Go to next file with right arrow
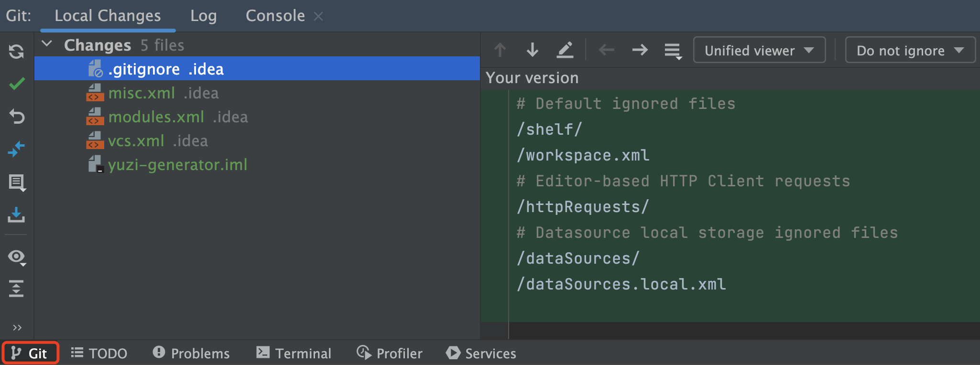Image resolution: width=980 pixels, height=365 pixels. [x=640, y=50]
